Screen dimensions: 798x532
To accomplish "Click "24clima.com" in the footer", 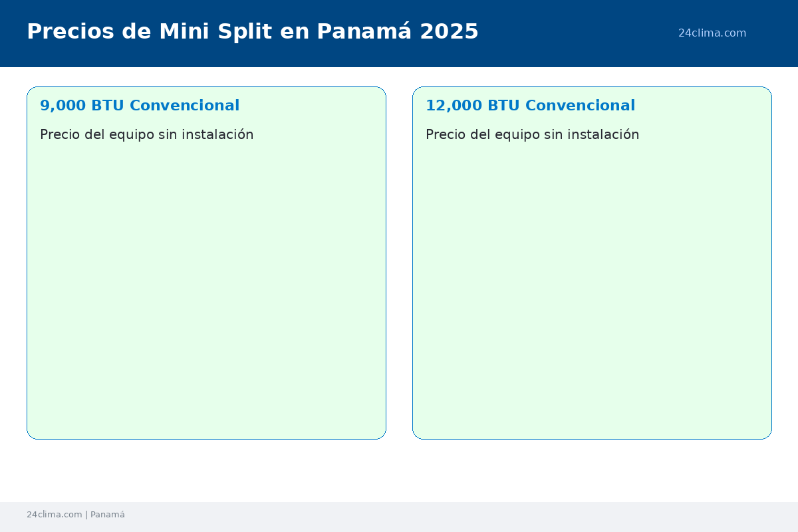I will click(55, 515).
